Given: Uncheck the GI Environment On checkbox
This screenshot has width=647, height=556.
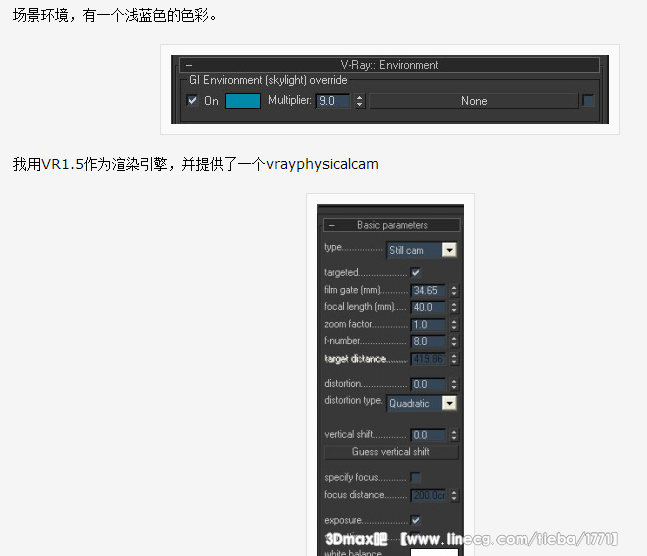Looking at the screenshot, I should 192,100.
